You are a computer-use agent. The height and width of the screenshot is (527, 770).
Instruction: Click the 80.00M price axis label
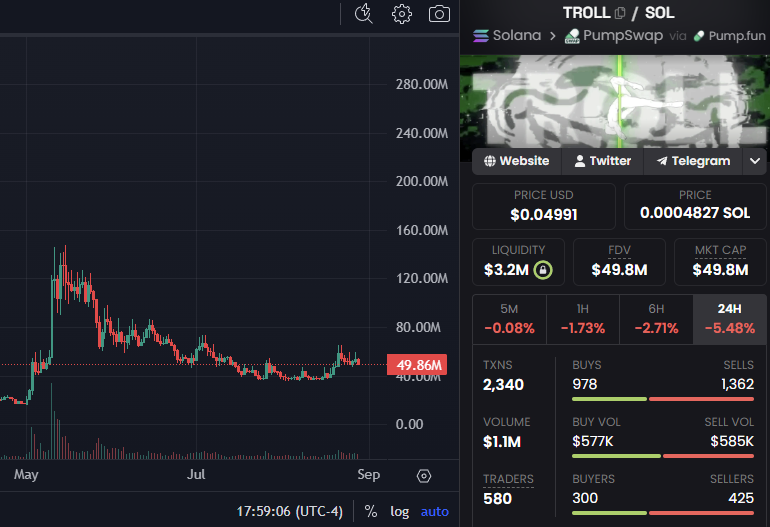coord(418,327)
